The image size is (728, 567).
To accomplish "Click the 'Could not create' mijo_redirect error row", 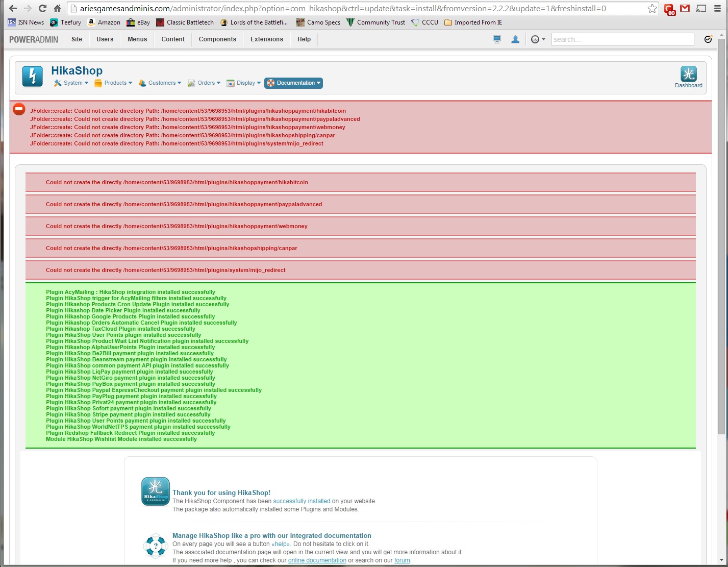I will 361,270.
